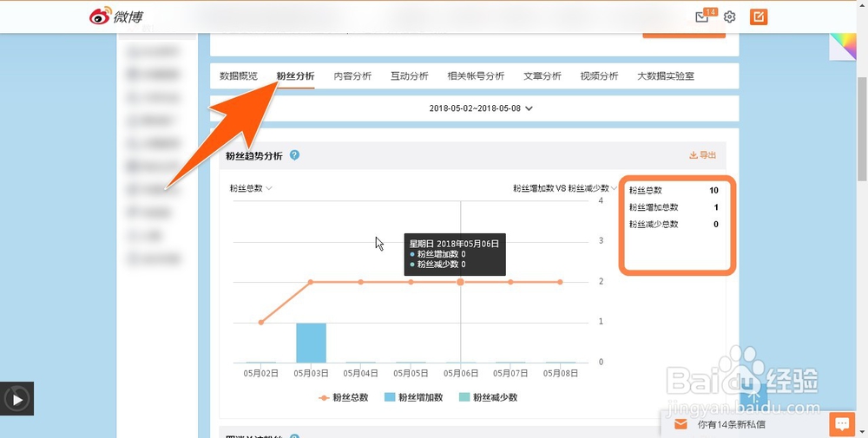Switch to the 数据概览 tab
This screenshot has width=868, height=438.
click(x=239, y=76)
